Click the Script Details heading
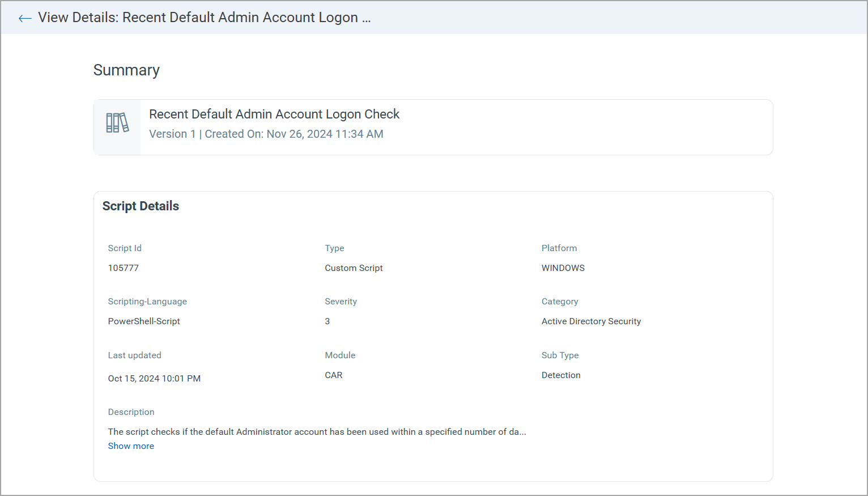The width and height of the screenshot is (868, 496). click(x=141, y=206)
